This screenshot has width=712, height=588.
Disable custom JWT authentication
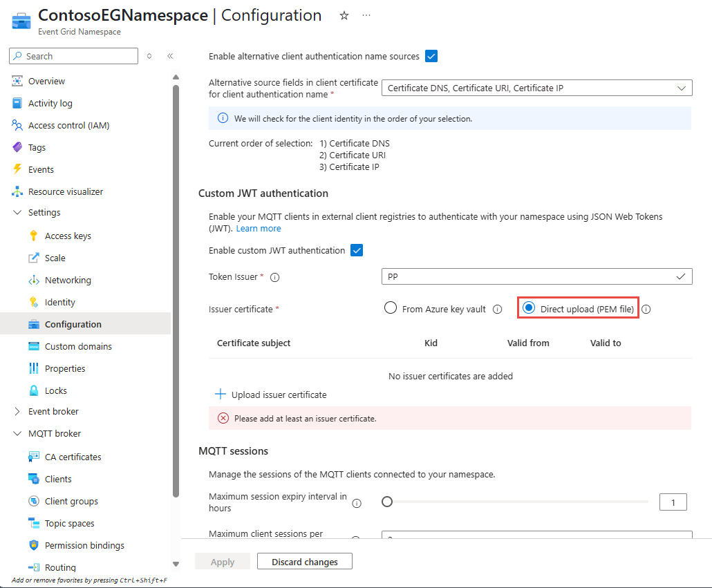[x=357, y=250]
